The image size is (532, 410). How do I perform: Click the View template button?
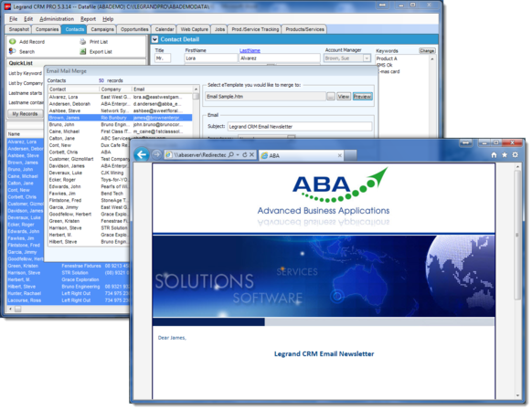tap(344, 97)
